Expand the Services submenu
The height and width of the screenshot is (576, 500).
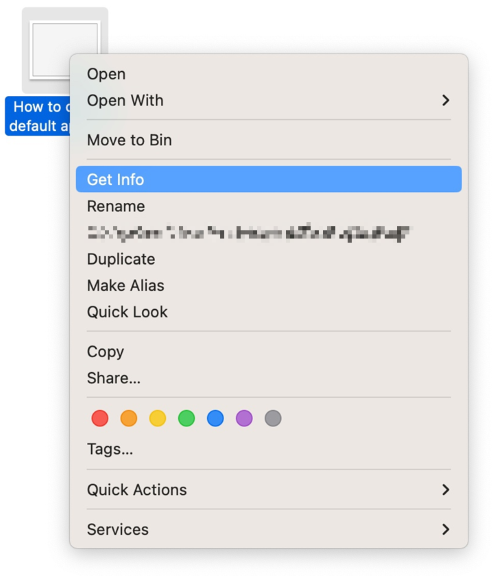[269, 529]
